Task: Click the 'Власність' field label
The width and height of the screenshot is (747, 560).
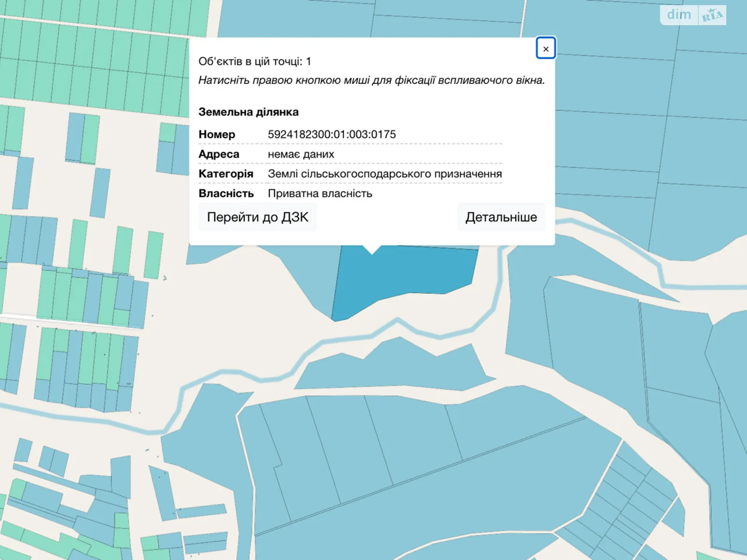Action: (226, 194)
